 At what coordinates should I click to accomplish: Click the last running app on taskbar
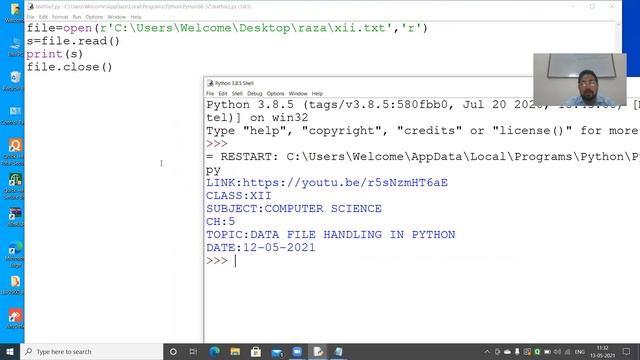pyautogui.click(x=338, y=351)
